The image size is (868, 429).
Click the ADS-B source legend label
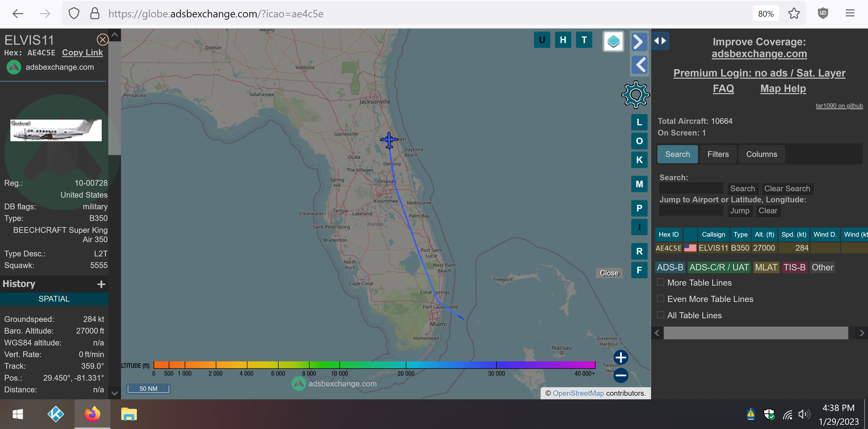pos(670,267)
